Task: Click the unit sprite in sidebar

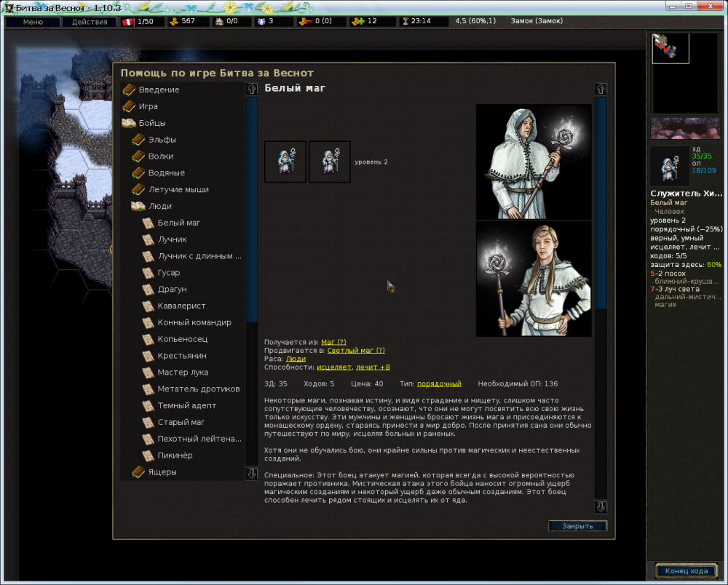Action: [x=669, y=167]
